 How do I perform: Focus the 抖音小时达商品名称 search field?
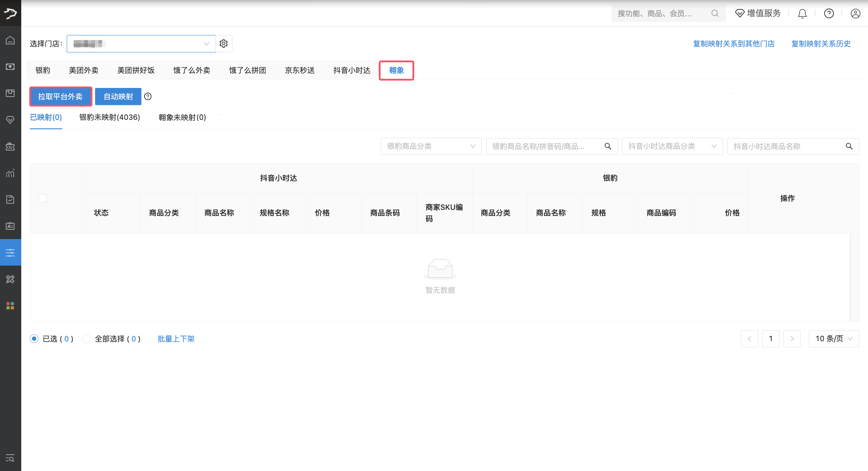coord(785,146)
